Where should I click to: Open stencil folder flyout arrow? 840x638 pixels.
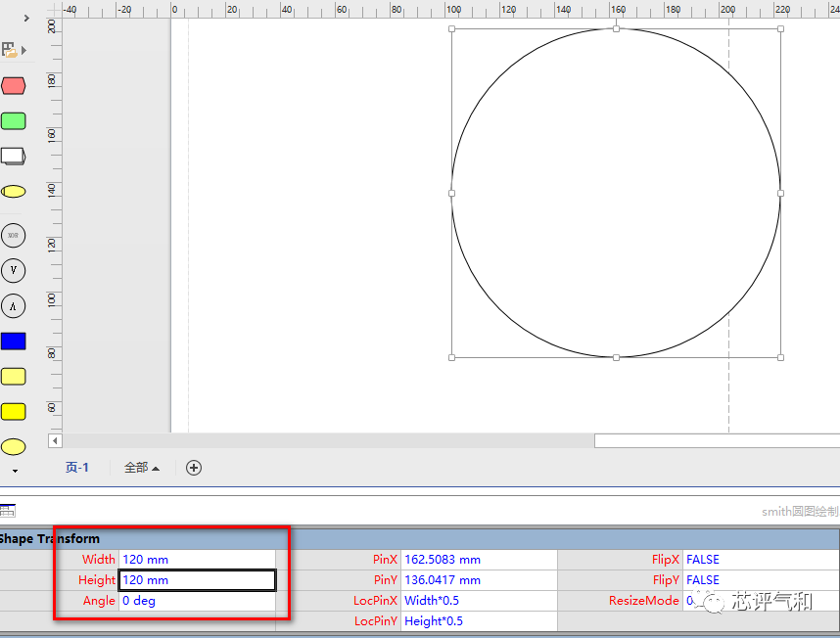click(x=23, y=50)
